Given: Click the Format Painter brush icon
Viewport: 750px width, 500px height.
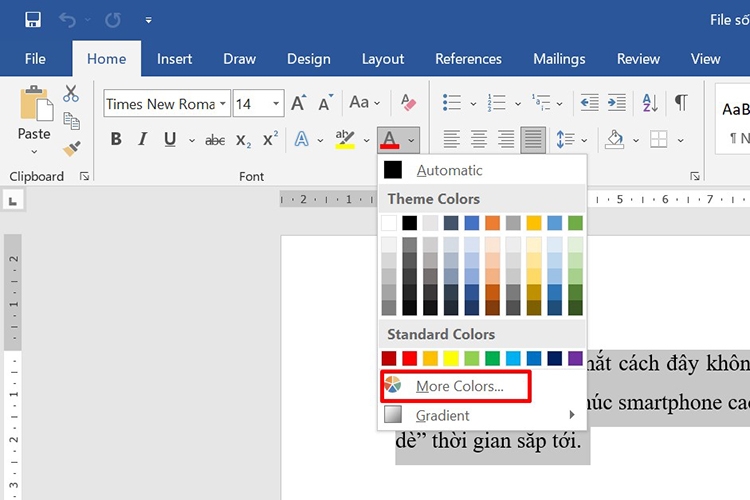Looking at the screenshot, I should coord(72,148).
